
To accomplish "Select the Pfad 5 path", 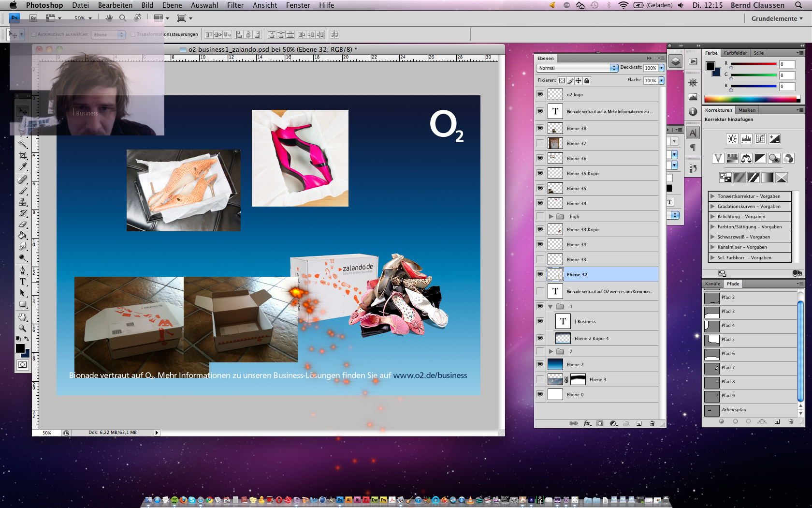I will [x=728, y=340].
